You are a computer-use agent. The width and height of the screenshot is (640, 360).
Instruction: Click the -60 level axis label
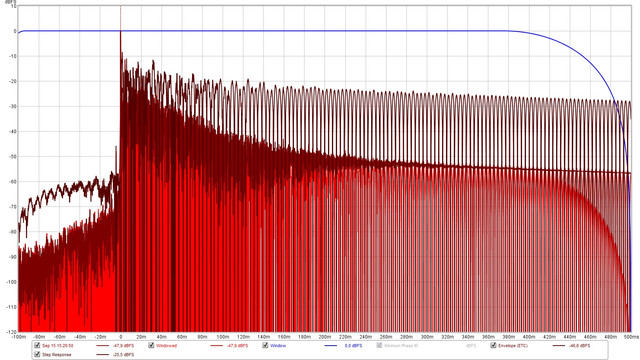[x=12, y=182]
